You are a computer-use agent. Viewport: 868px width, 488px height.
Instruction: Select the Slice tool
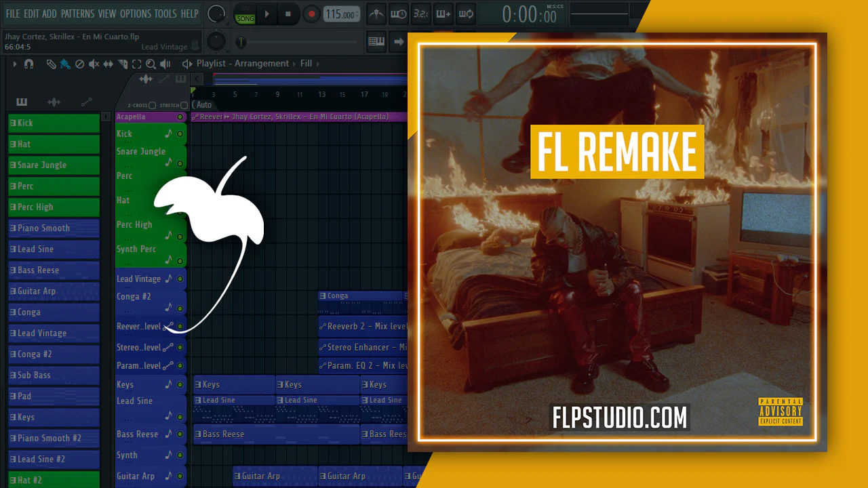point(123,64)
